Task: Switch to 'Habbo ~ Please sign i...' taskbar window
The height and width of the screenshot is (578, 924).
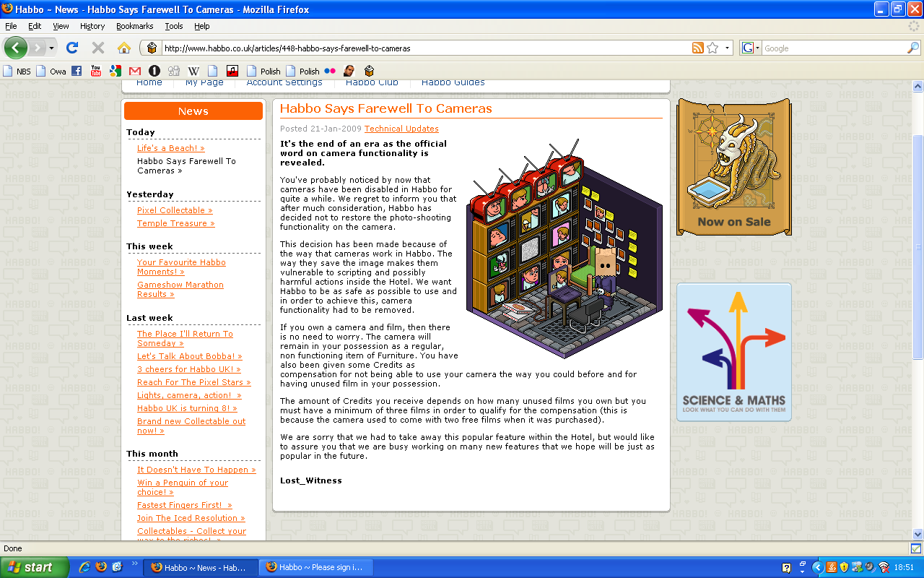Action: tap(315, 567)
